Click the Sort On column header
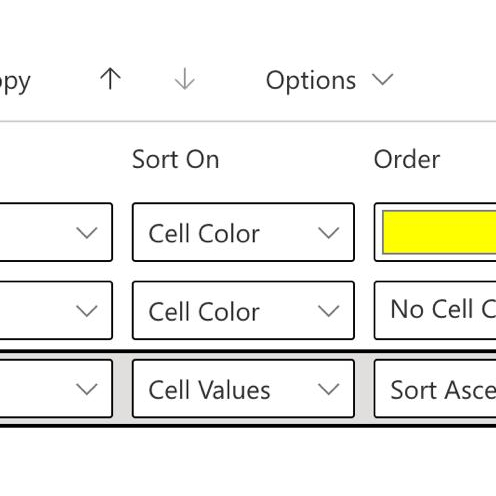The width and height of the screenshot is (496, 496). (176, 159)
